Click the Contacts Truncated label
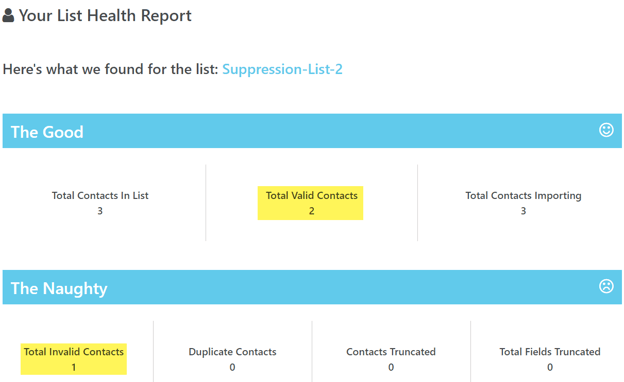 tap(391, 352)
